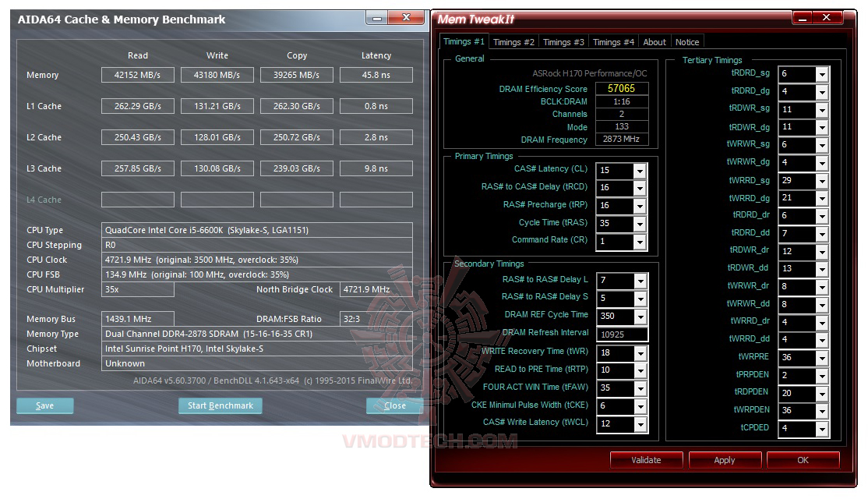
Task: Open the Notice tab in Mem TweakIt
Action: click(x=687, y=42)
